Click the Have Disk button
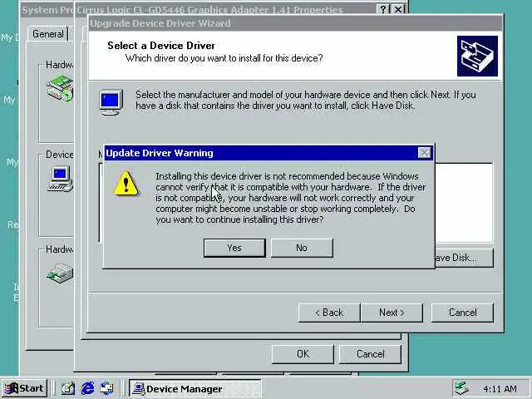Viewport: 532px width, 399px height. tap(464, 258)
